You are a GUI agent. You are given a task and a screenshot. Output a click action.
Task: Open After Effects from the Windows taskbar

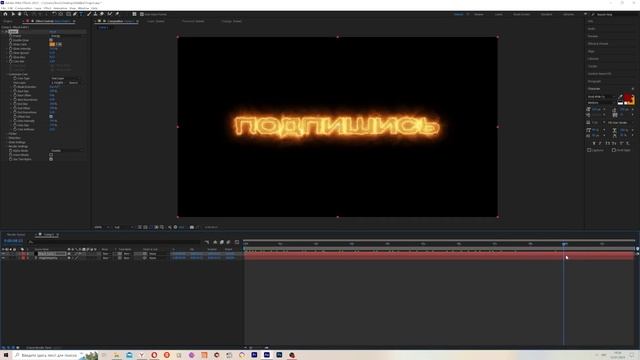(x=267, y=355)
